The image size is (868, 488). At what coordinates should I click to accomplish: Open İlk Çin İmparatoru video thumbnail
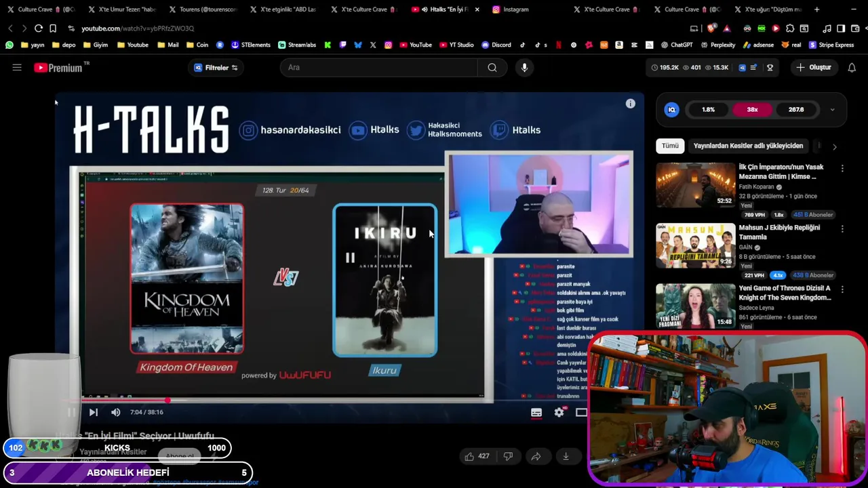[695, 185]
